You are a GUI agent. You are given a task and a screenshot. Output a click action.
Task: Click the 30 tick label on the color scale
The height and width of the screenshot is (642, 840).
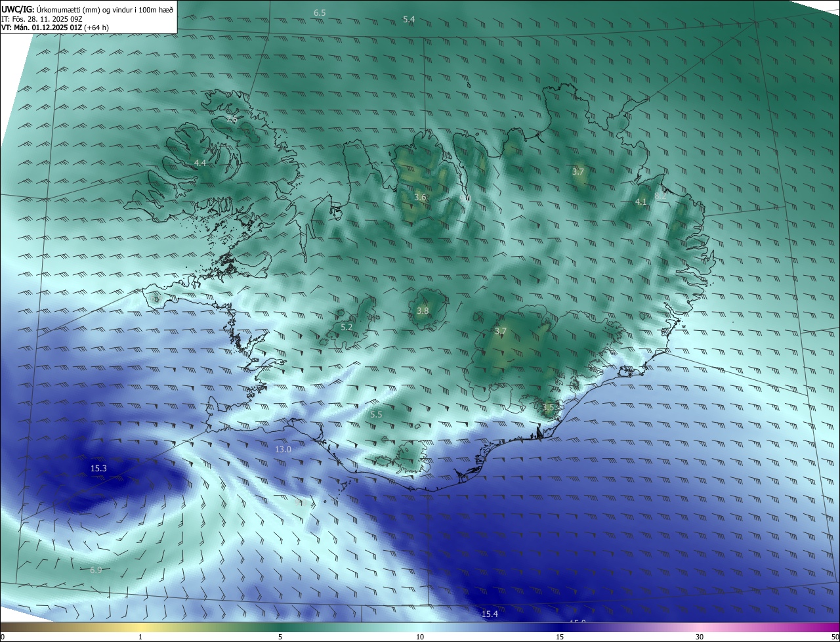(x=700, y=637)
